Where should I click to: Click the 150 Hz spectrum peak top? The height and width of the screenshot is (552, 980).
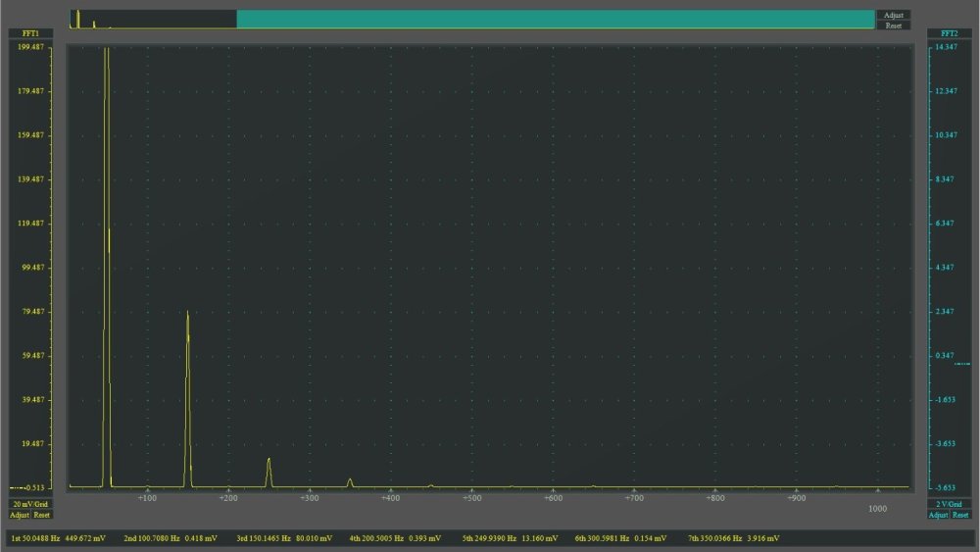click(187, 314)
